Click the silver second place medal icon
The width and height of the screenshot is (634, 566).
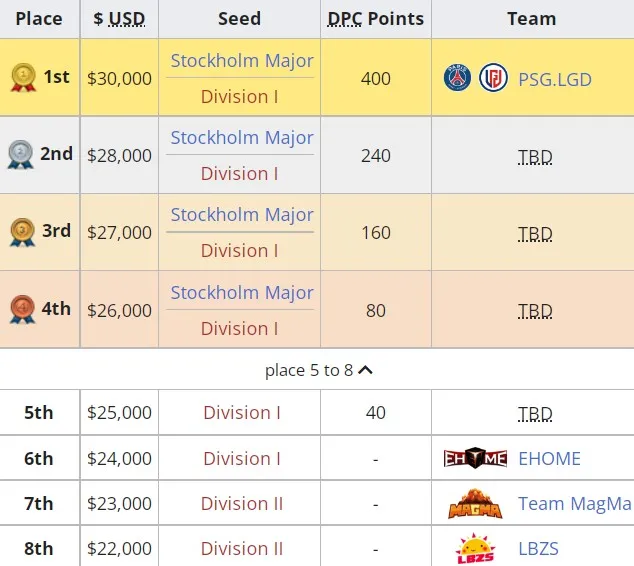(21, 154)
